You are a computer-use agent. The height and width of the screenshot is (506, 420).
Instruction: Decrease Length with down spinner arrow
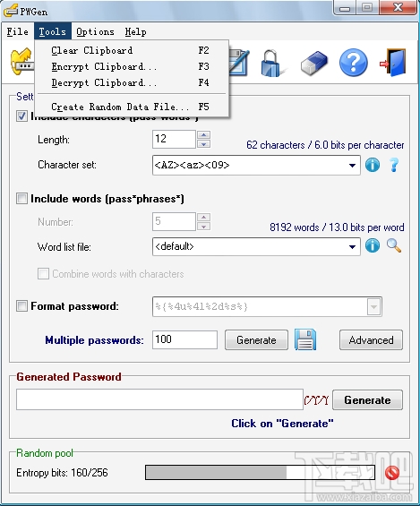[x=203, y=144]
